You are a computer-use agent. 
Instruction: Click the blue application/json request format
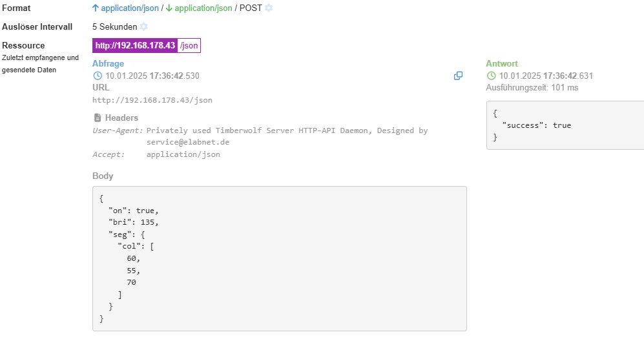(x=130, y=8)
